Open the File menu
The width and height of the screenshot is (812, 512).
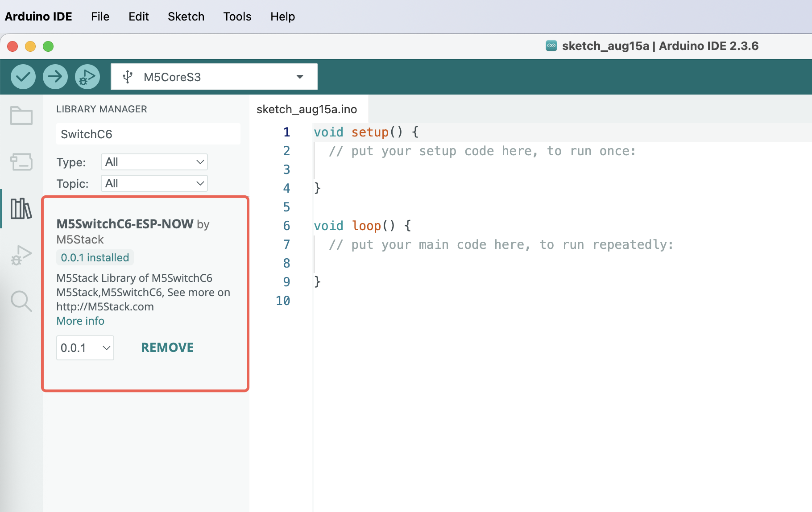tap(100, 17)
